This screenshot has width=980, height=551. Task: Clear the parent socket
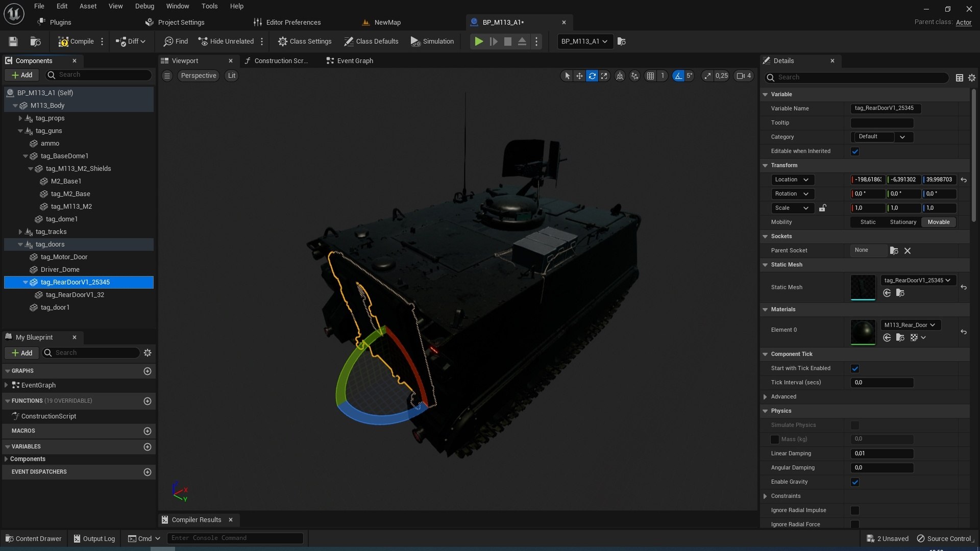click(908, 251)
